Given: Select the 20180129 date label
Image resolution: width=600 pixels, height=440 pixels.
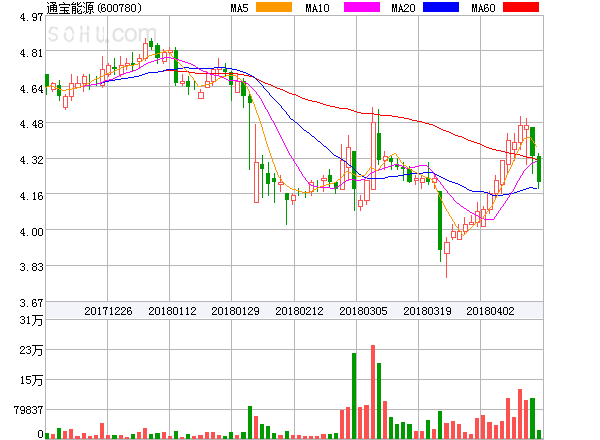Looking at the screenshot, I should pos(236,311).
